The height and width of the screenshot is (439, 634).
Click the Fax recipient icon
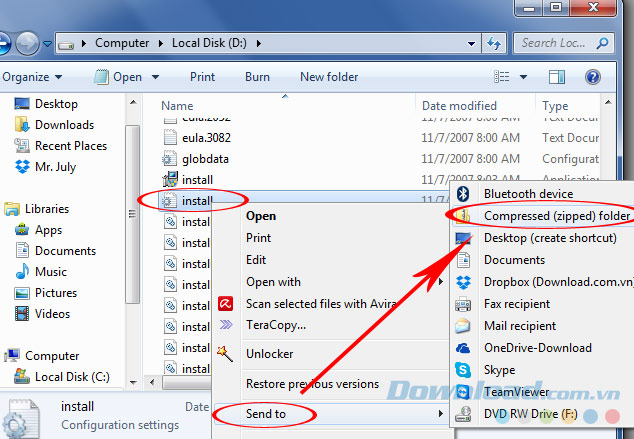click(x=463, y=304)
